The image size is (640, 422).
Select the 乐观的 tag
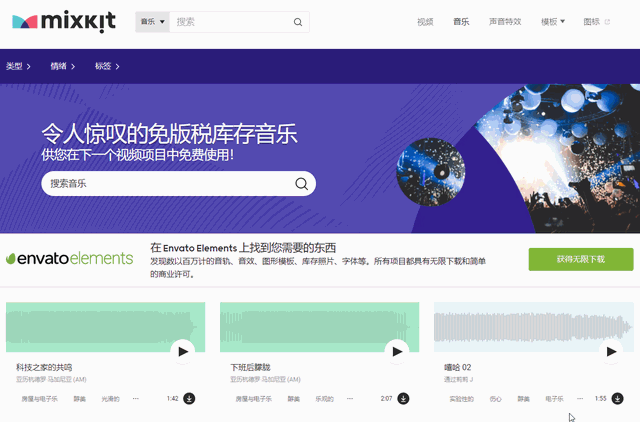tap(324, 399)
